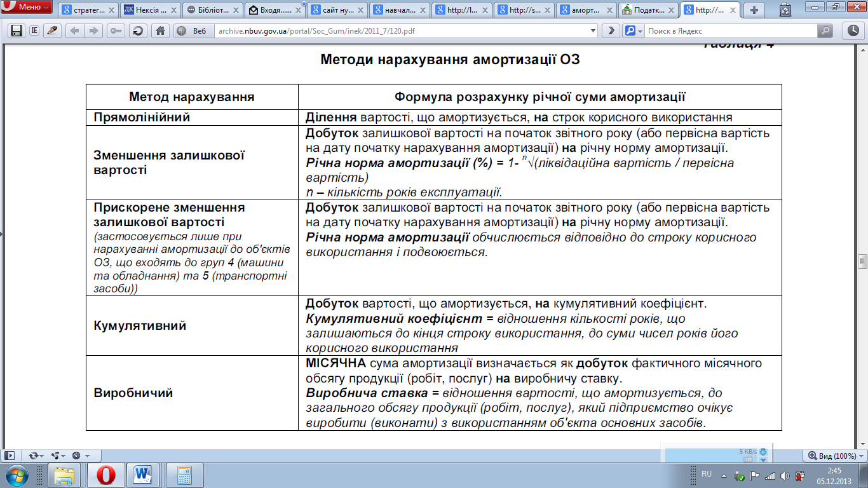Click the heading 'Методи нарахування амортизації ОЗ'
This screenshot has height=488, width=868.
click(450, 60)
